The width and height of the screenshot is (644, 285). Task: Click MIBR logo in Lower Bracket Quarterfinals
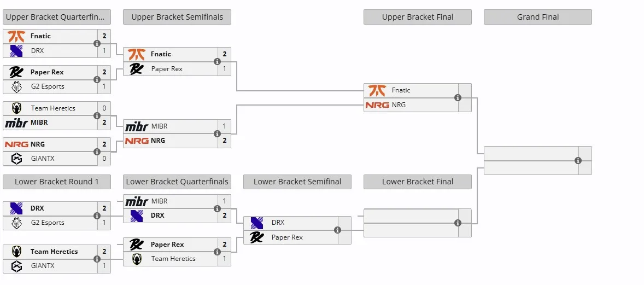(136, 201)
